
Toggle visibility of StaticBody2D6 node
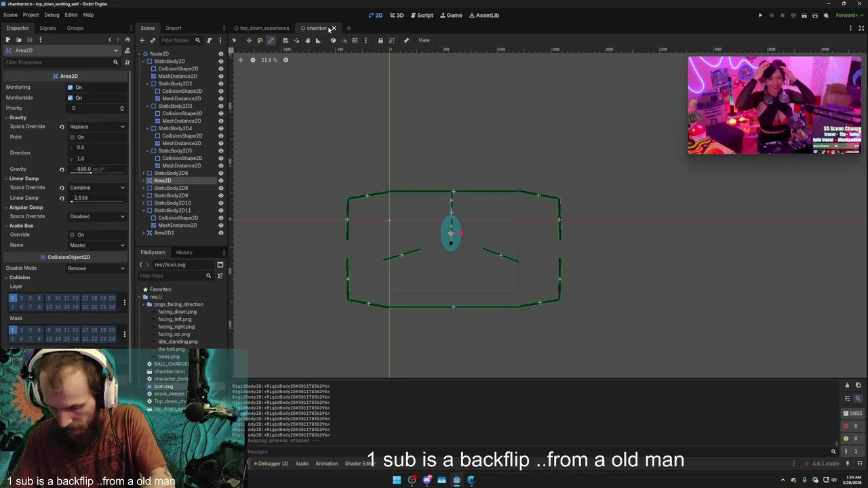point(220,173)
